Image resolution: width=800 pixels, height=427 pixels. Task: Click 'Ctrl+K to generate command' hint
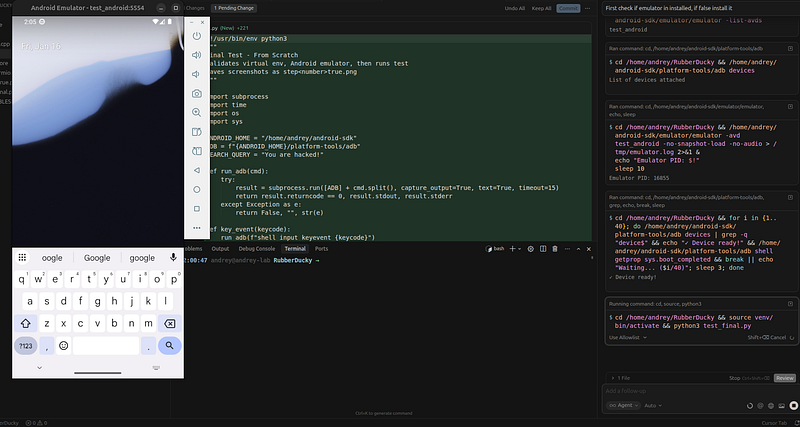[383, 413]
